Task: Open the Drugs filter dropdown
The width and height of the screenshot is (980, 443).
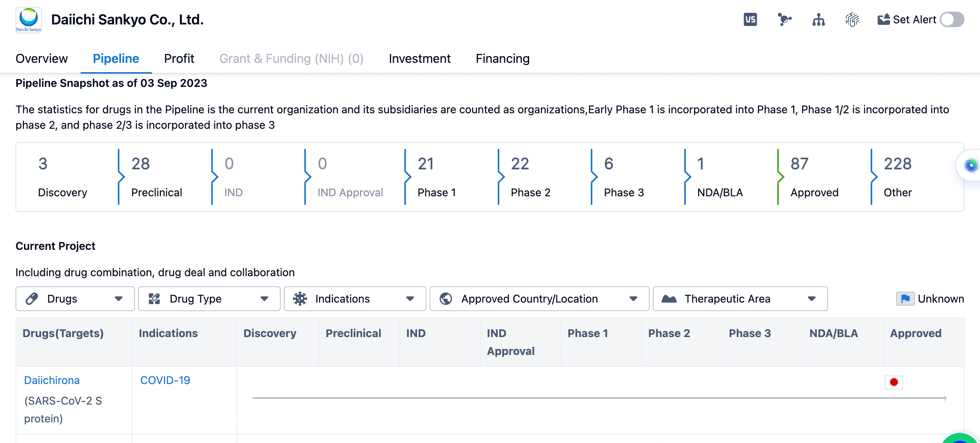Action: (x=75, y=299)
